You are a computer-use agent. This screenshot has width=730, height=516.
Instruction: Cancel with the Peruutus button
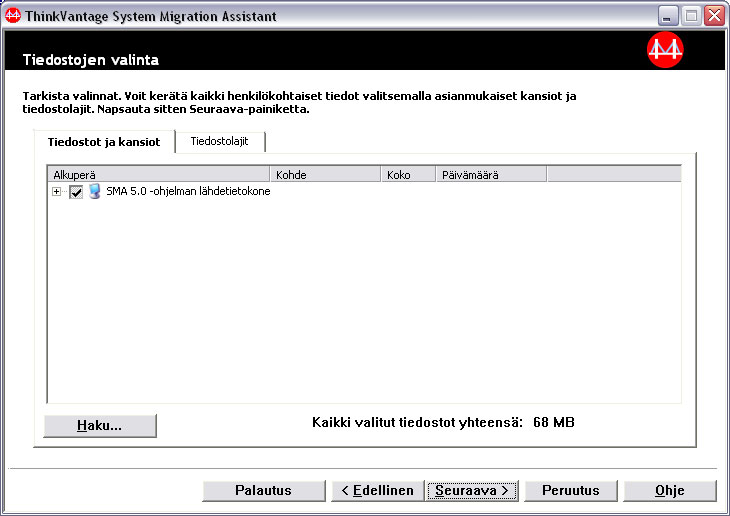(x=571, y=491)
